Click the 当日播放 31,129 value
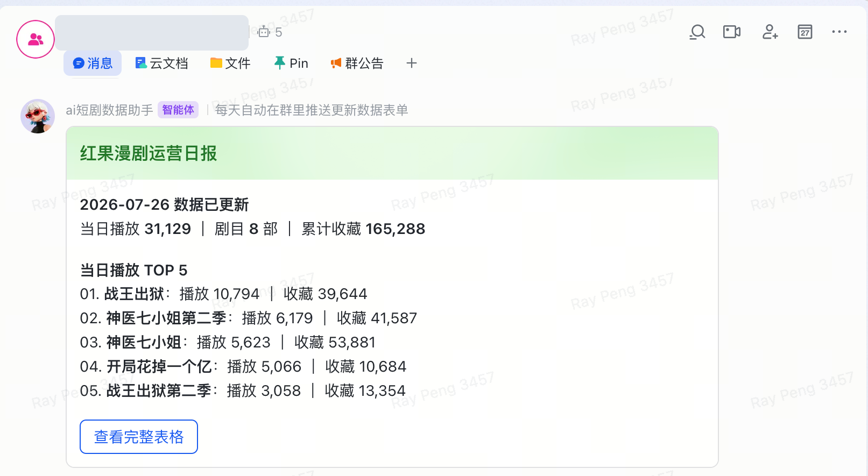This screenshot has height=476, width=868. point(136,229)
